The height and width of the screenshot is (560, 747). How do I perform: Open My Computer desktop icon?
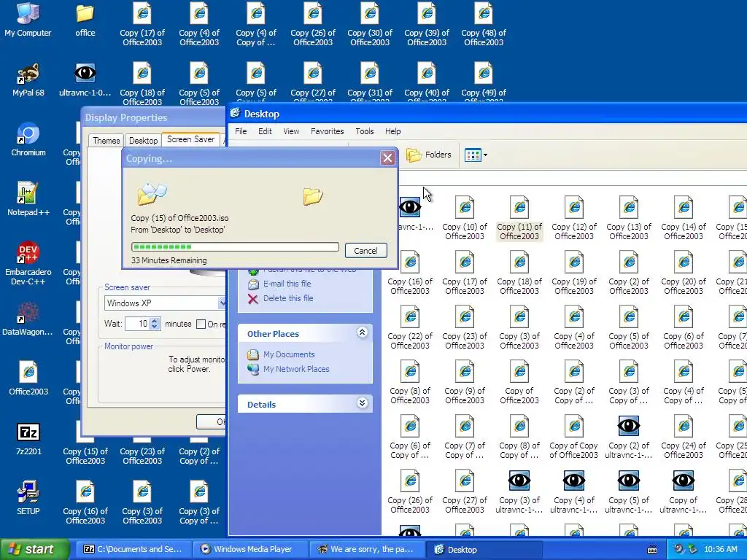tap(28, 20)
